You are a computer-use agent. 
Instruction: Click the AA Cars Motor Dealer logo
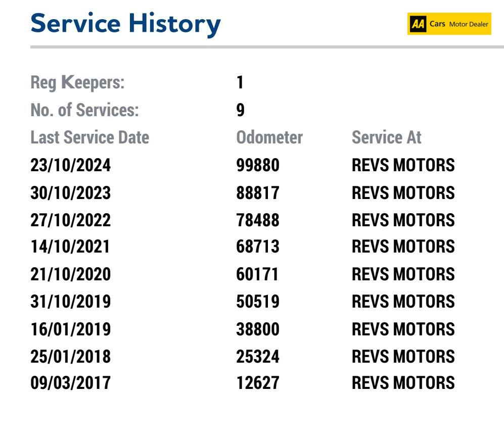pos(449,24)
